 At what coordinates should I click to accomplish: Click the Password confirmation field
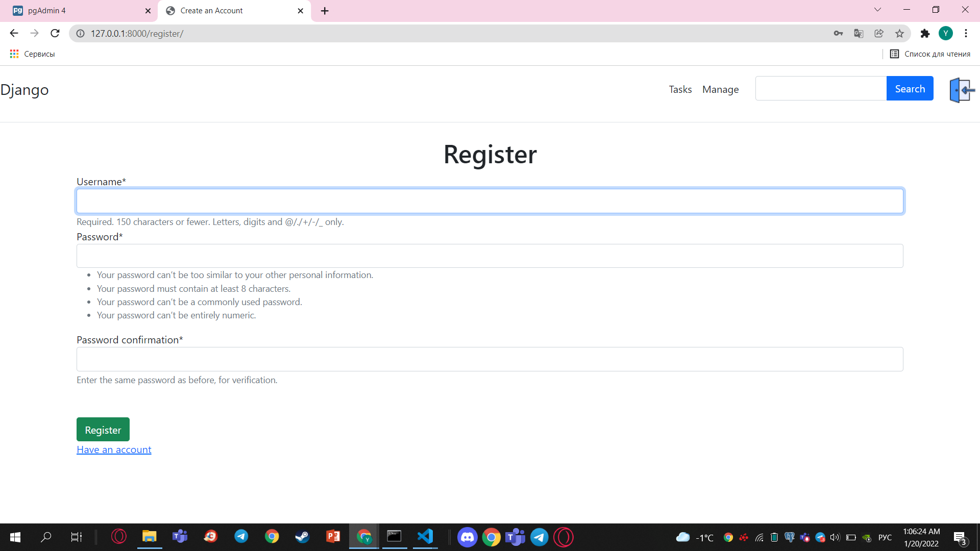(x=489, y=359)
